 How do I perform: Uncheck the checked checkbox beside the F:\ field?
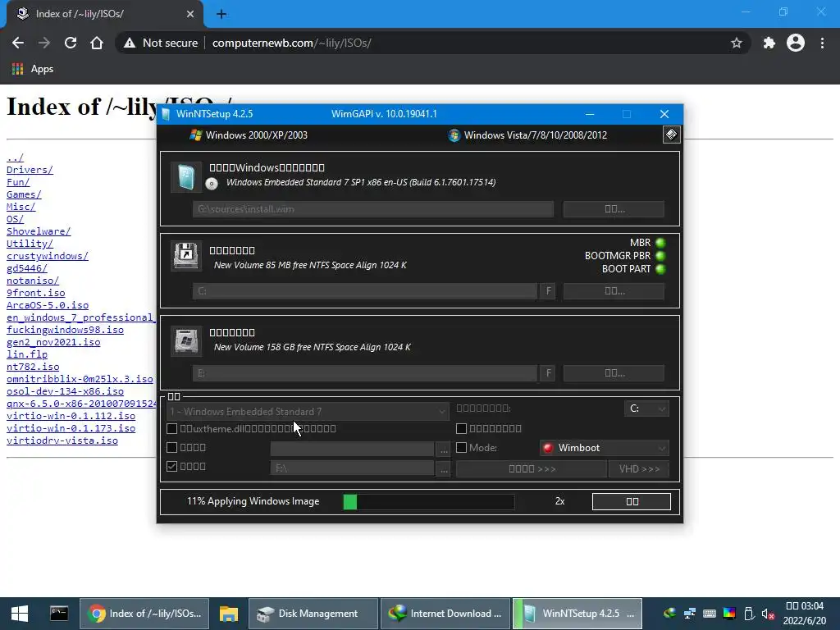172,466
